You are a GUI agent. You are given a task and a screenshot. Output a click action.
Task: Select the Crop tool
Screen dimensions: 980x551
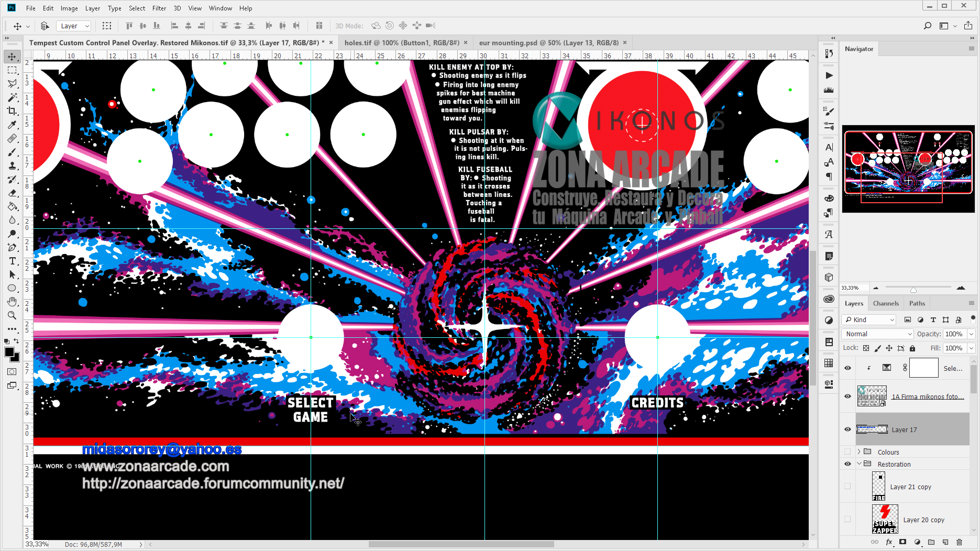pos(12,111)
